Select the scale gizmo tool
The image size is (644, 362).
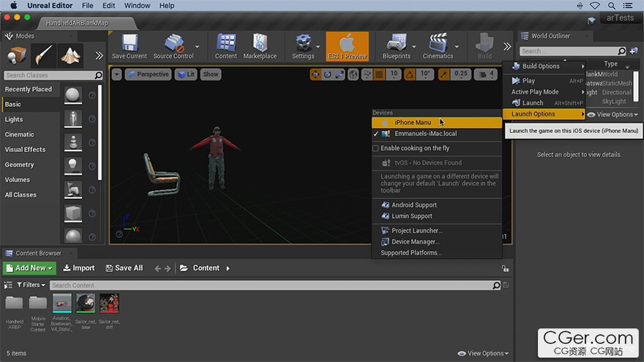340,75
